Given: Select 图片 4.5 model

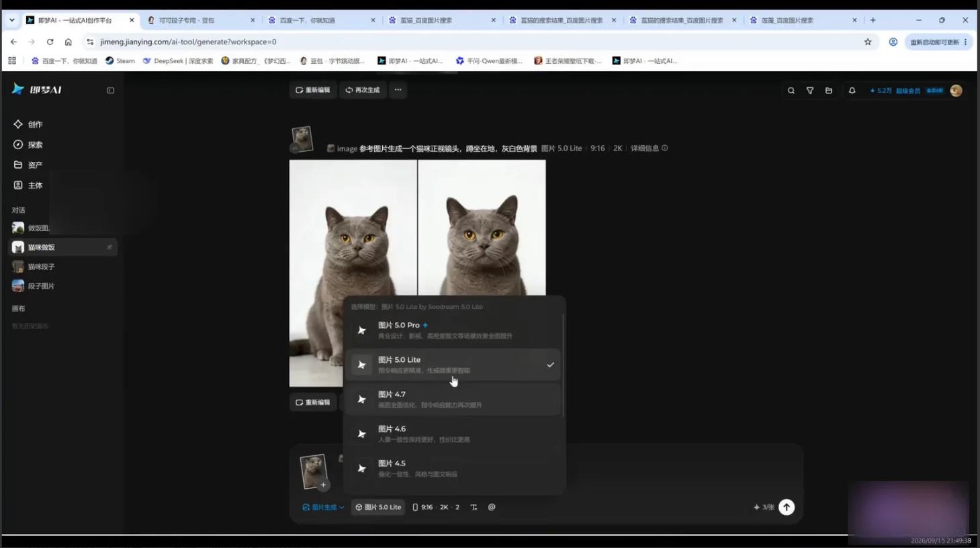Looking at the screenshot, I should coord(453,468).
